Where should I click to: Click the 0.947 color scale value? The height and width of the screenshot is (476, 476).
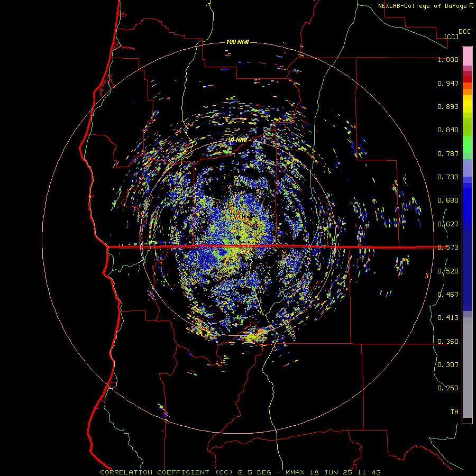(x=448, y=83)
